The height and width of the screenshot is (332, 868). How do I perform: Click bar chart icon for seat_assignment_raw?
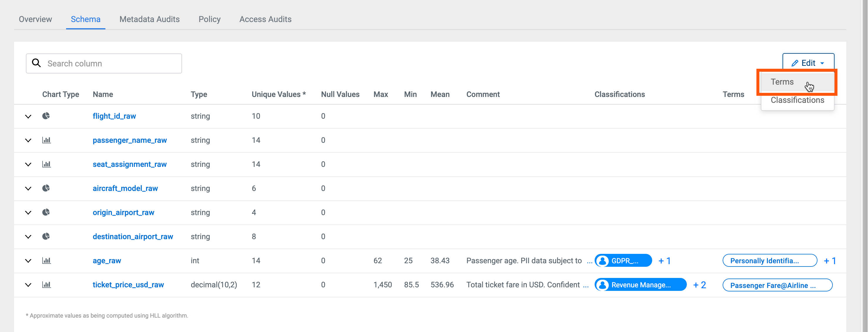tap(46, 164)
